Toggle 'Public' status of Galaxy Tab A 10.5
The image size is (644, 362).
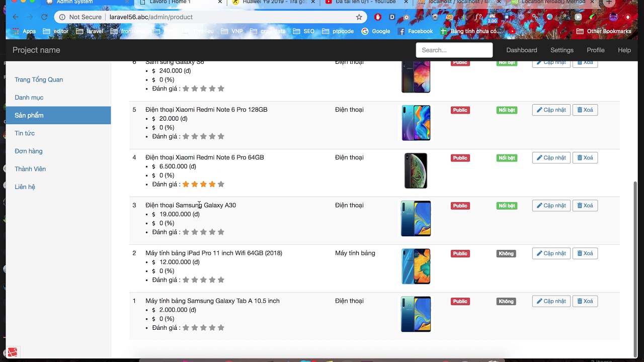point(460,301)
